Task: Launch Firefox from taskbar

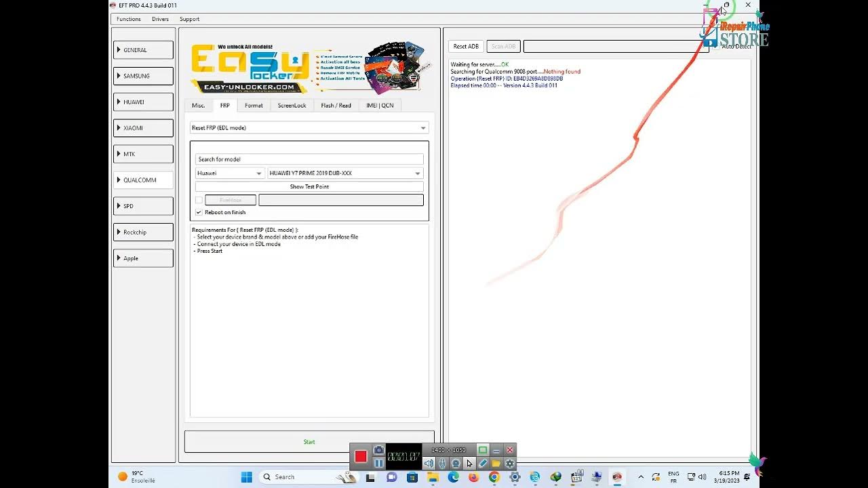Action: click(473, 477)
